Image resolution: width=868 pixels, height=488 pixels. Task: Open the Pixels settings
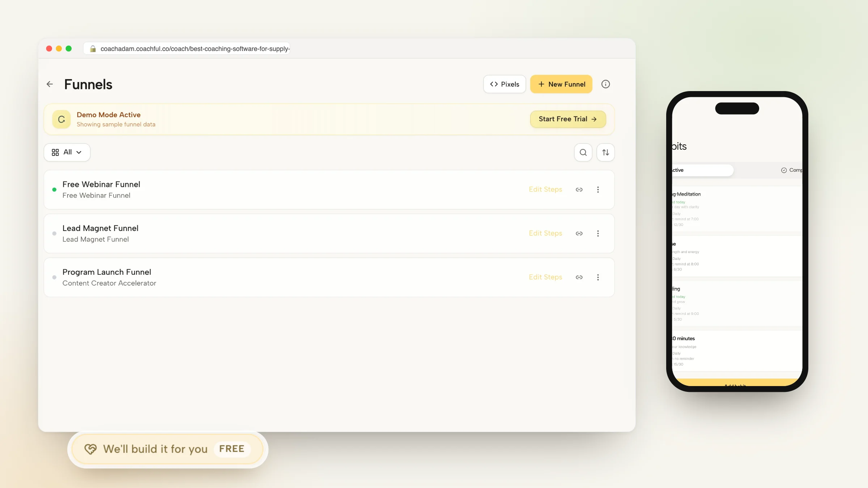[x=505, y=84]
